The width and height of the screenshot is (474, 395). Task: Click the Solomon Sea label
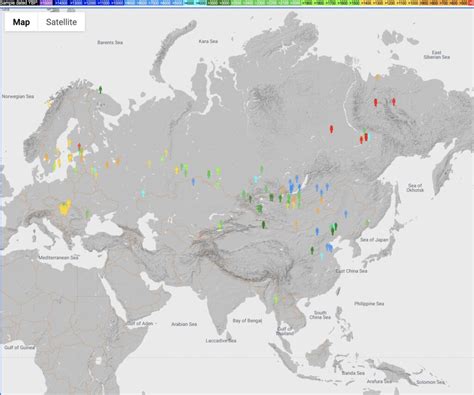click(430, 382)
